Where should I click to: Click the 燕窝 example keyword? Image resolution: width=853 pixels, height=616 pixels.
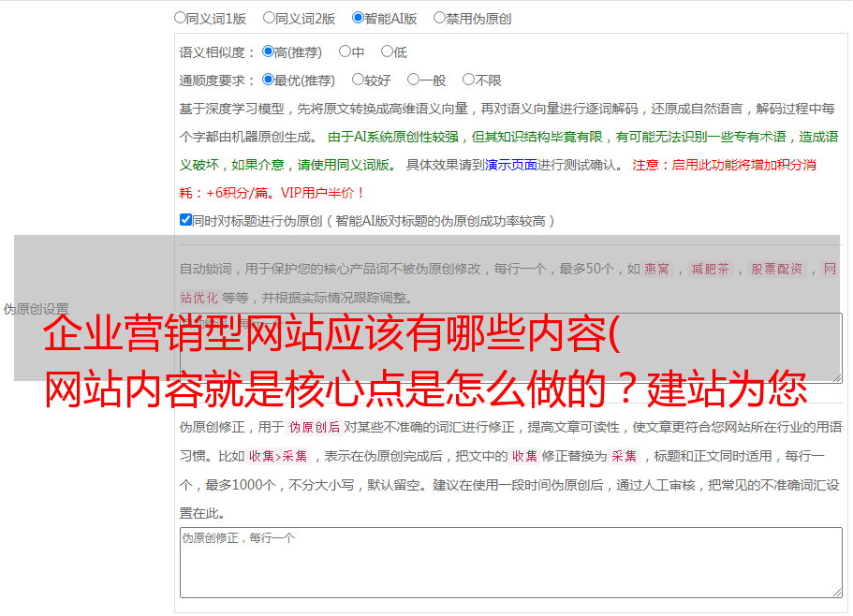656,269
